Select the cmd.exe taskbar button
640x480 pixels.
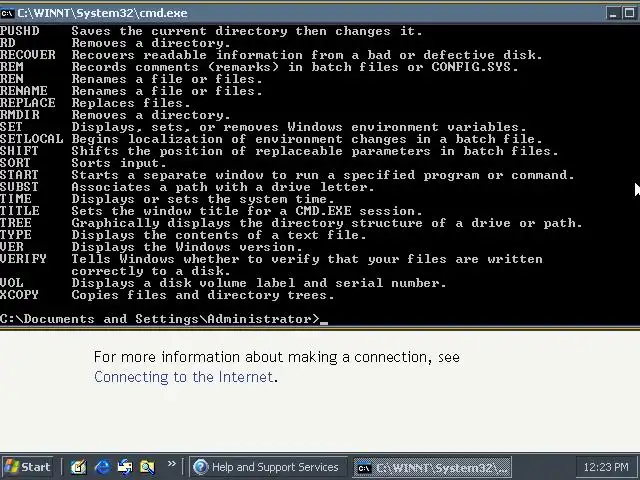(432, 467)
